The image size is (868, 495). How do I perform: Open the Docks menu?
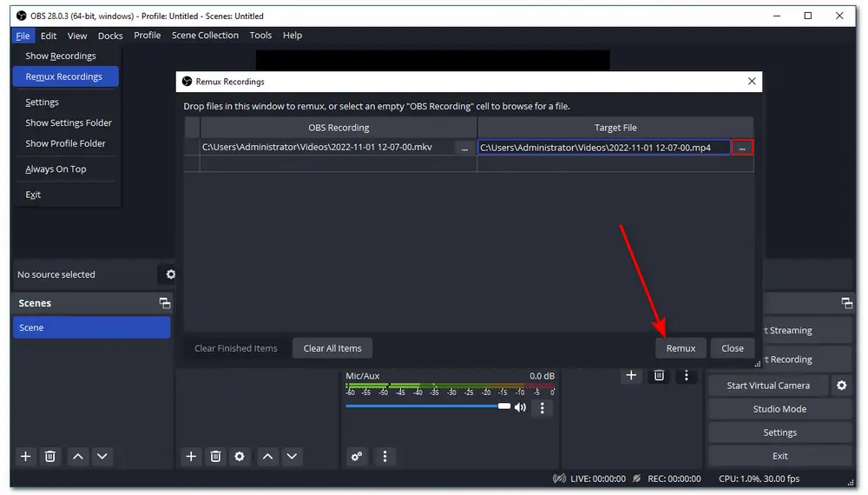(x=110, y=36)
